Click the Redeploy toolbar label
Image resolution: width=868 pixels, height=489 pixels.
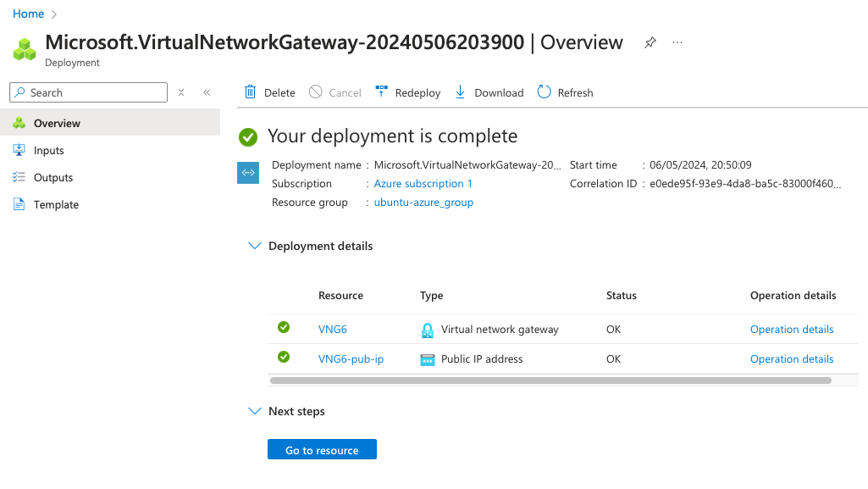pos(418,93)
